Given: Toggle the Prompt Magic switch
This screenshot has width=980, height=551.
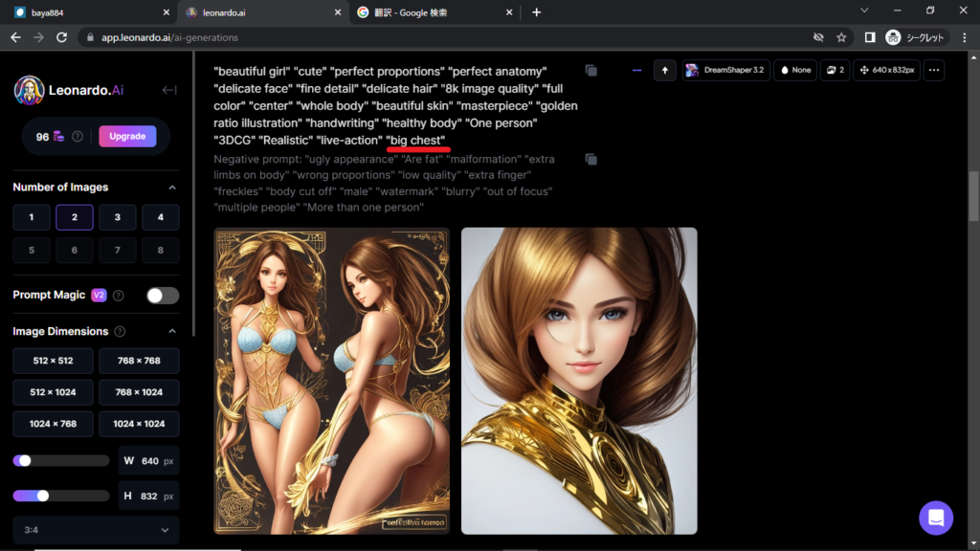Looking at the screenshot, I should pyautogui.click(x=162, y=296).
